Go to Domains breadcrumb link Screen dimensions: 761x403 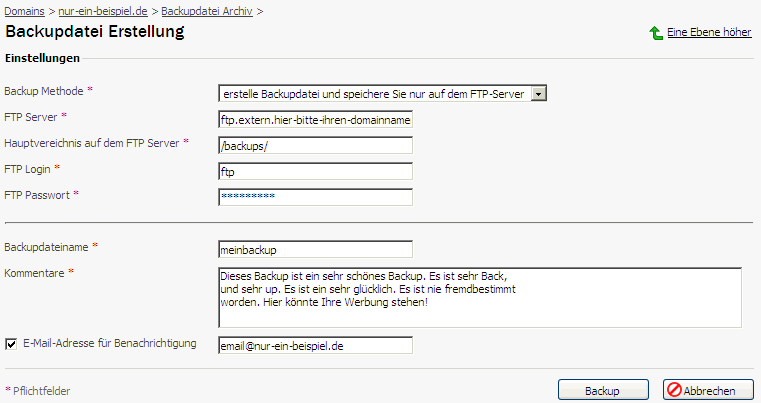pos(24,11)
